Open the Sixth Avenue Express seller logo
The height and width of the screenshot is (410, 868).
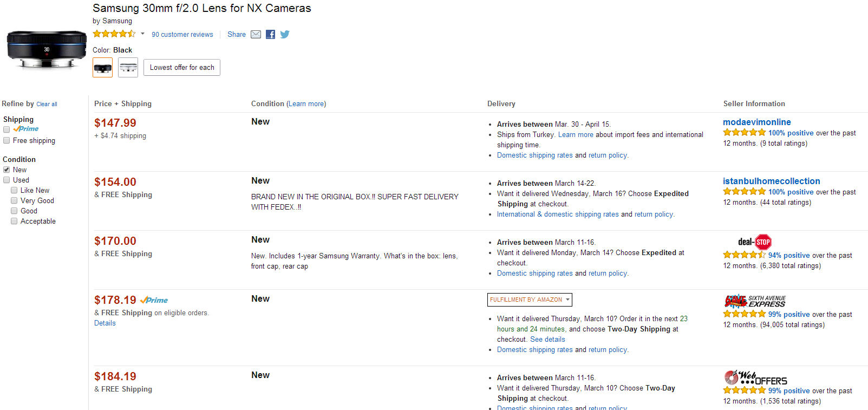(755, 301)
